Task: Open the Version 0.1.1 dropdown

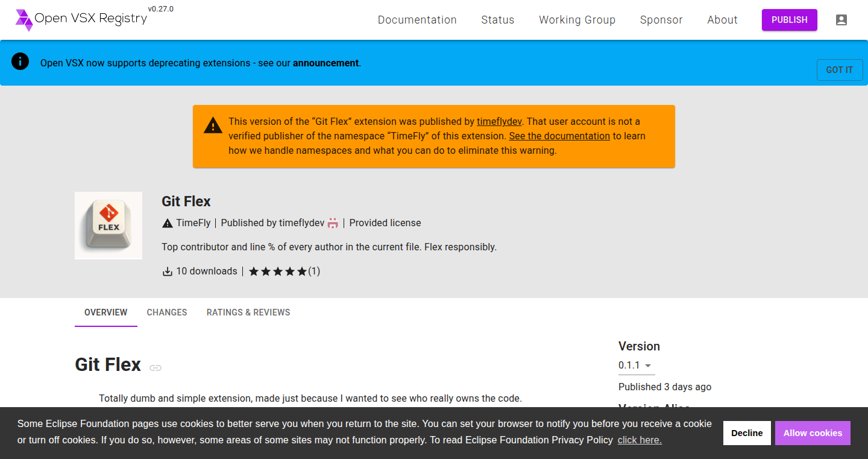Action: pyautogui.click(x=636, y=366)
